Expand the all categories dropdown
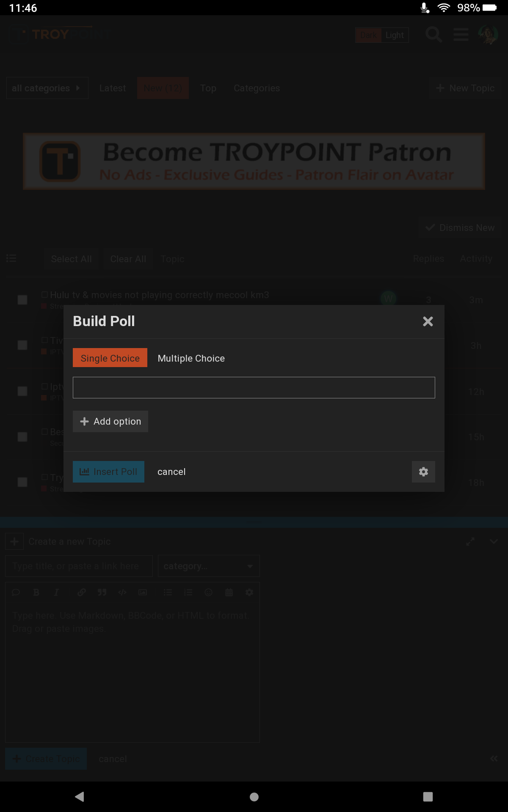Screen dimensions: 508x812 pyautogui.click(x=47, y=88)
